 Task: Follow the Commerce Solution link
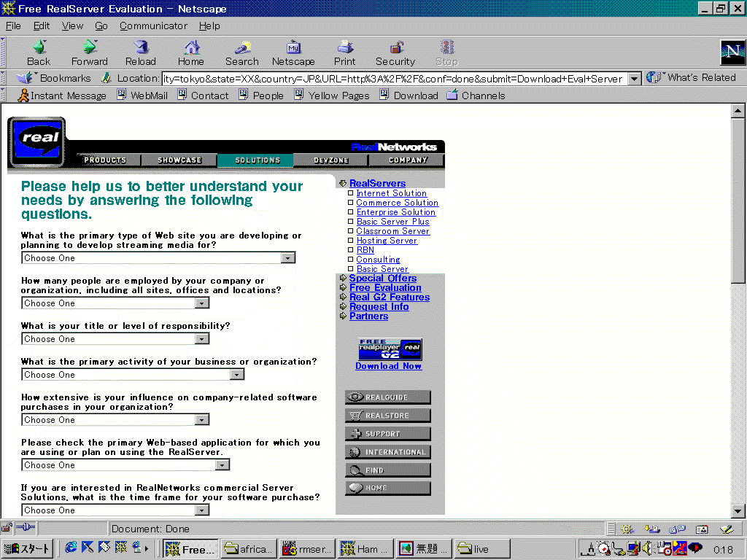[x=398, y=203]
